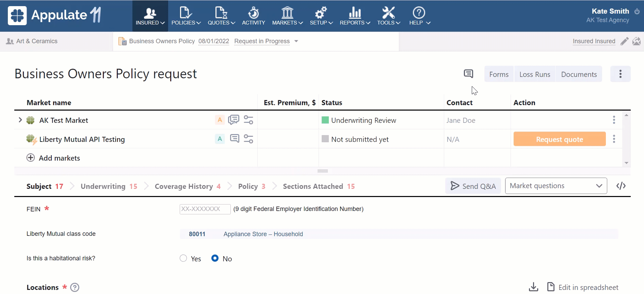Image resolution: width=644 pixels, height=294 pixels.
Task: Select No for habitational risk
Action: 215,258
